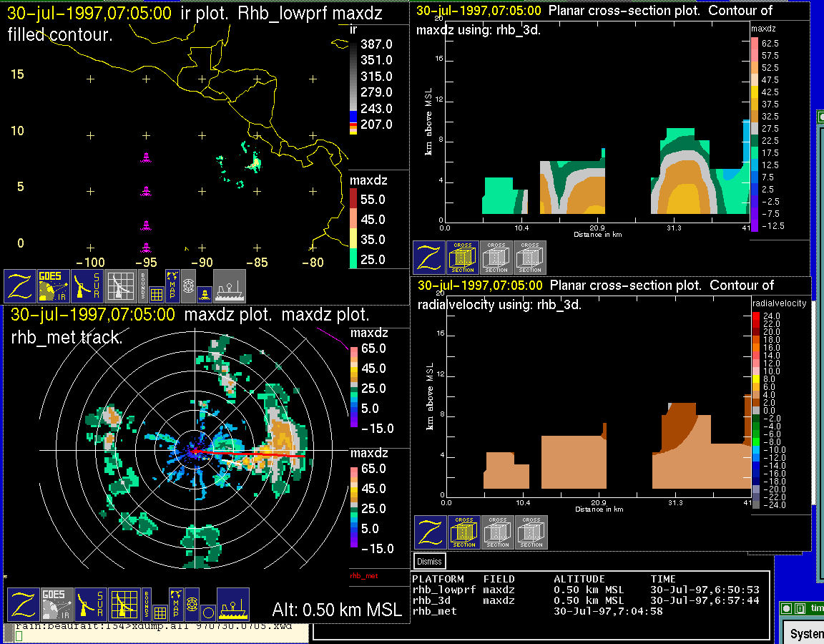The height and width of the screenshot is (644, 824).
Task: Click the SUR radar icon in ir plot toolbar
Action: [x=89, y=286]
